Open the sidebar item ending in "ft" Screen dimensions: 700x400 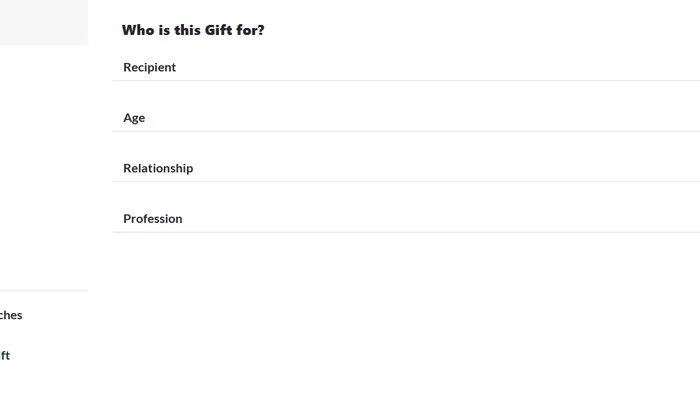[x=5, y=355]
